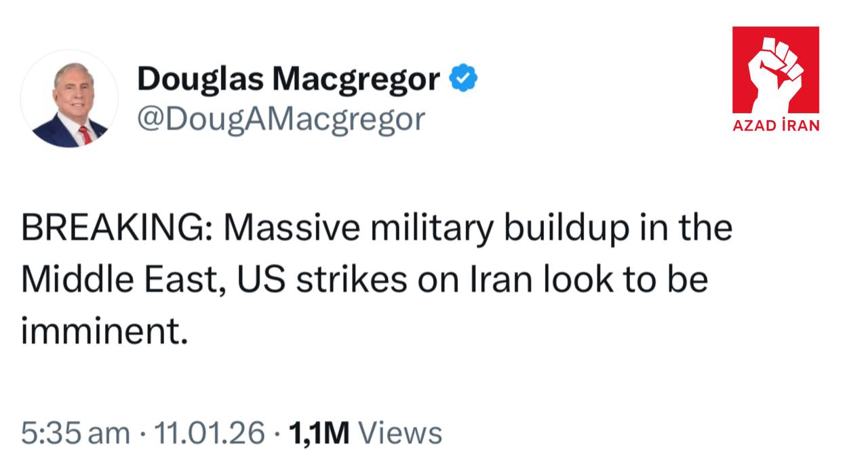Click the 1,1M view count
The width and height of the screenshot is (868, 476).
tap(319, 433)
